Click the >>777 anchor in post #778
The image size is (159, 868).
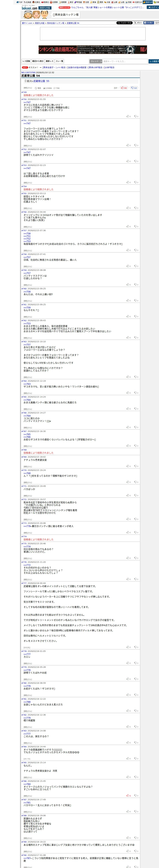pyautogui.click(x=27, y=654)
